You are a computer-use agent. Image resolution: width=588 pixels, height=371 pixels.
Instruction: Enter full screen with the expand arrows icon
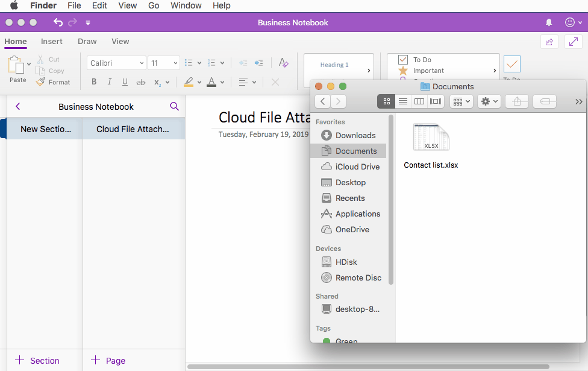pos(574,42)
